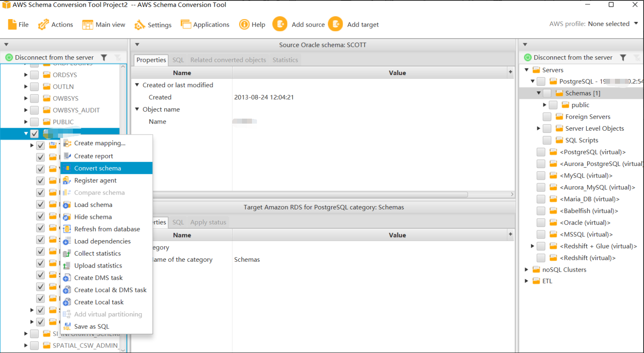The image size is (644, 353).
Task: Click the Create mapping menu icon
Action: (67, 143)
